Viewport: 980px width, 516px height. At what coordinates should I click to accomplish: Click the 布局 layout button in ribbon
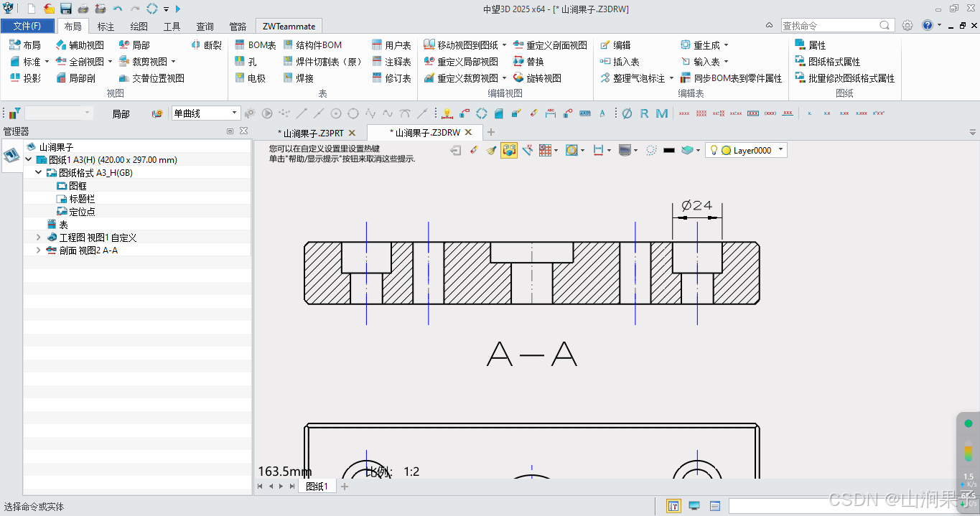(x=25, y=44)
